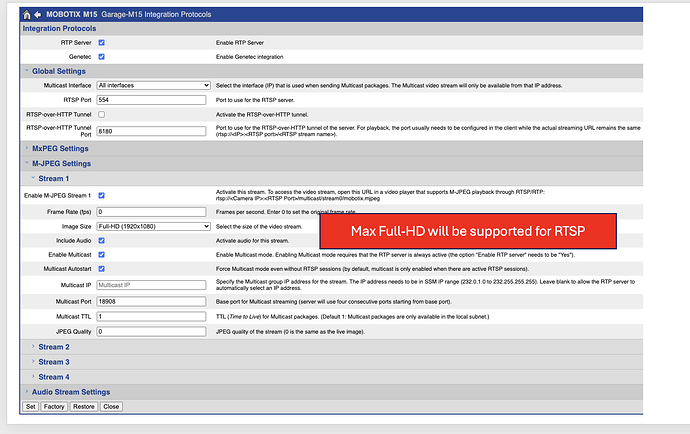
Task: Toggle the Multicast Autostart checkbox
Action: [x=102, y=269]
